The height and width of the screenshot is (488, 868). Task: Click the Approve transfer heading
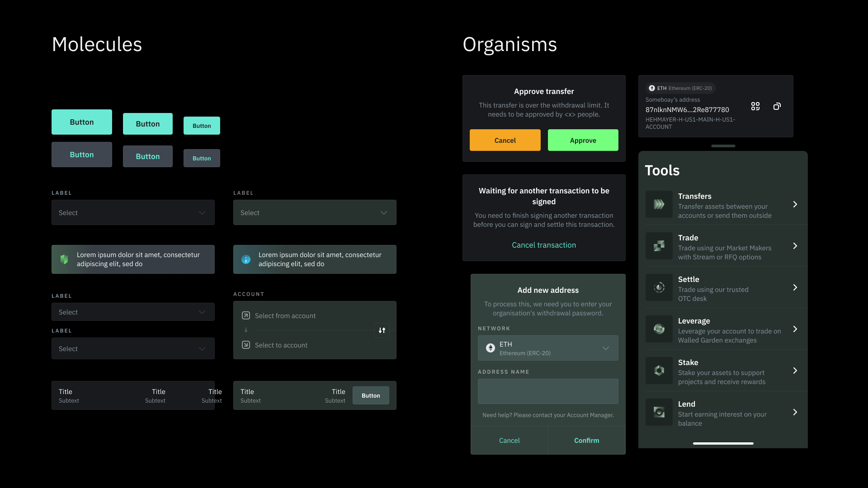click(544, 91)
